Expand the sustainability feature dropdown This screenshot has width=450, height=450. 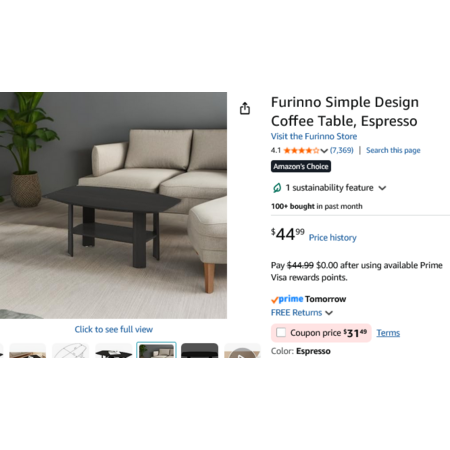382,188
